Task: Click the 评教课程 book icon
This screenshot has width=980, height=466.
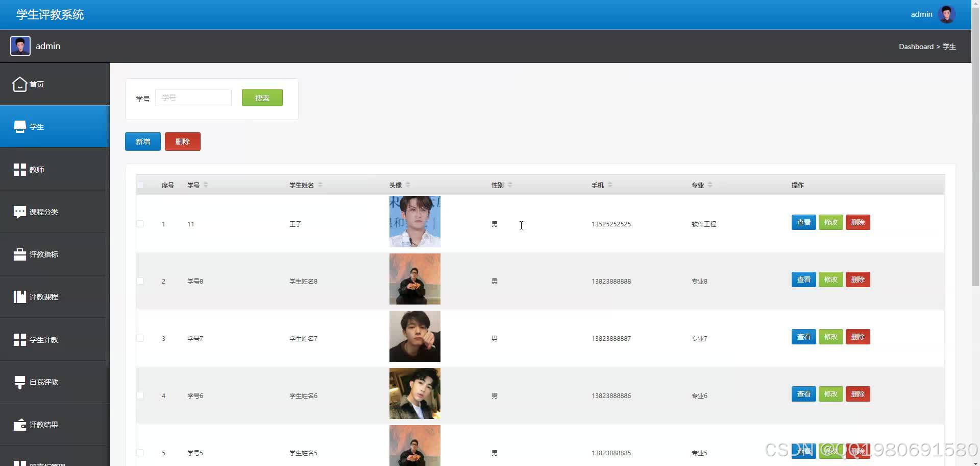Action: coord(20,297)
